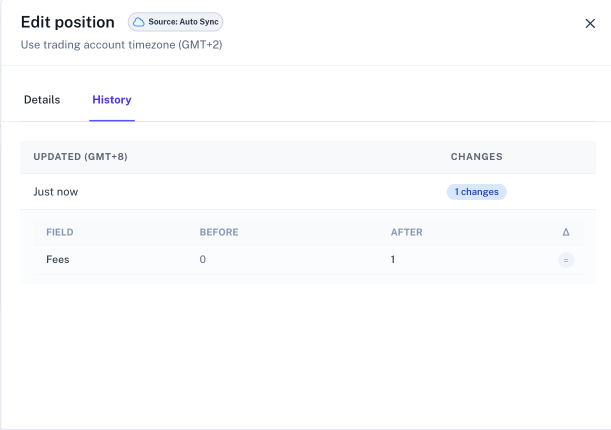Click the Before value 0 for Fees
This screenshot has width=611, height=430.
click(203, 259)
